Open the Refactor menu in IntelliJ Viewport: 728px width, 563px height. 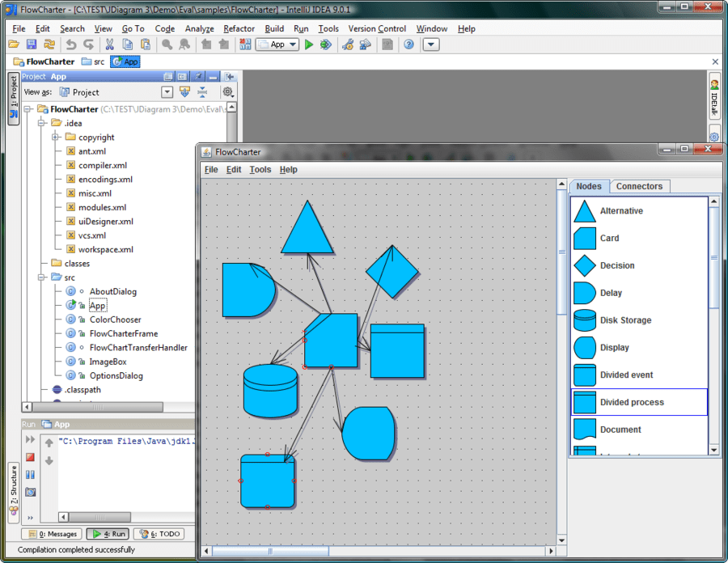pyautogui.click(x=239, y=29)
